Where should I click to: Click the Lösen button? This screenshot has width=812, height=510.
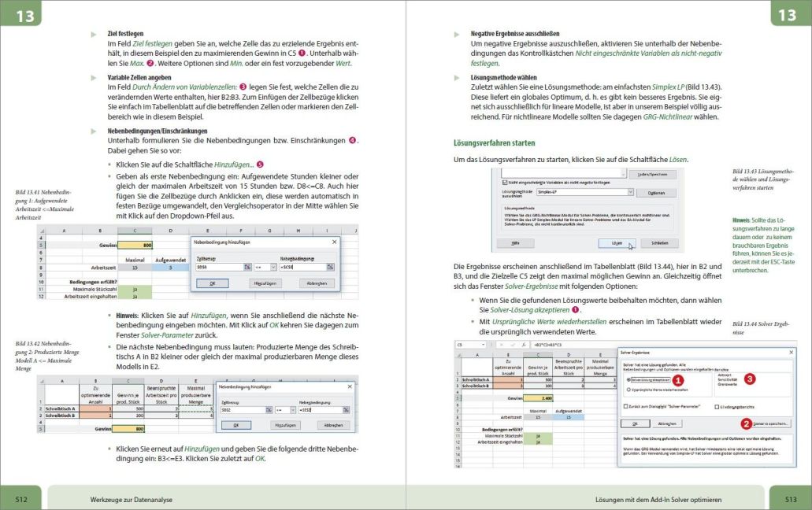coord(617,243)
